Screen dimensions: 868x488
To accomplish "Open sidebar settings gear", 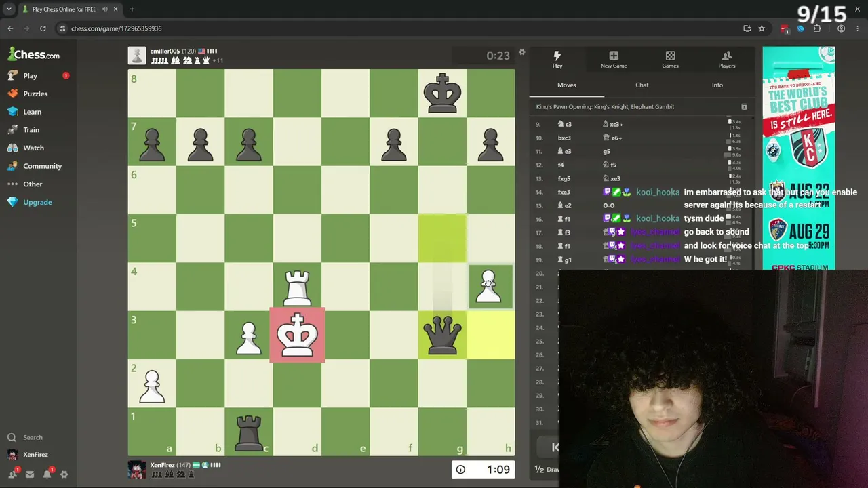I will (x=64, y=474).
